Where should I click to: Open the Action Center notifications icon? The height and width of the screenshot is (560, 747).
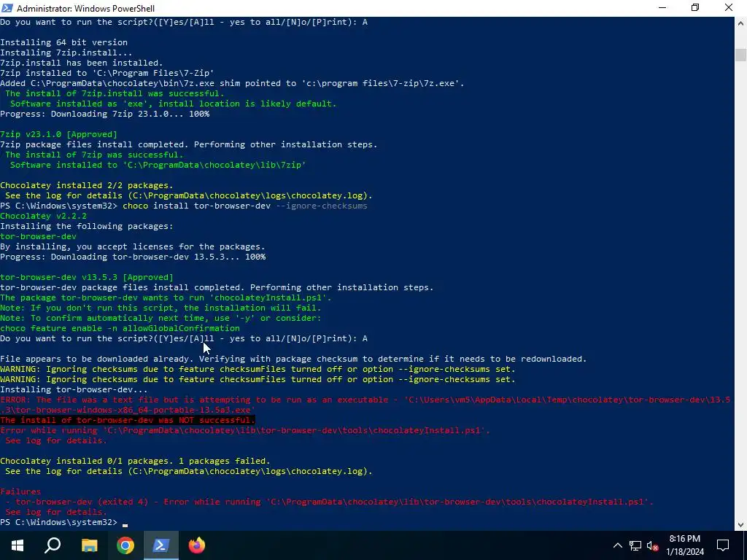pyautogui.click(x=723, y=545)
